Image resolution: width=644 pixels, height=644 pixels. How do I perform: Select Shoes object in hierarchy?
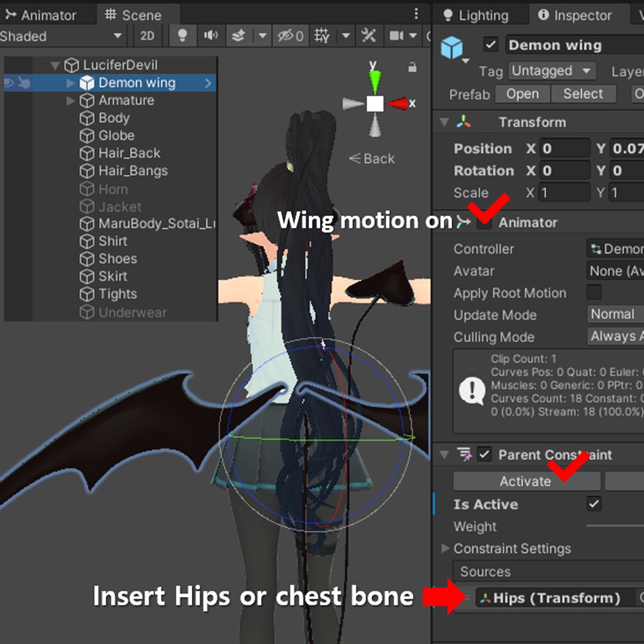117,259
